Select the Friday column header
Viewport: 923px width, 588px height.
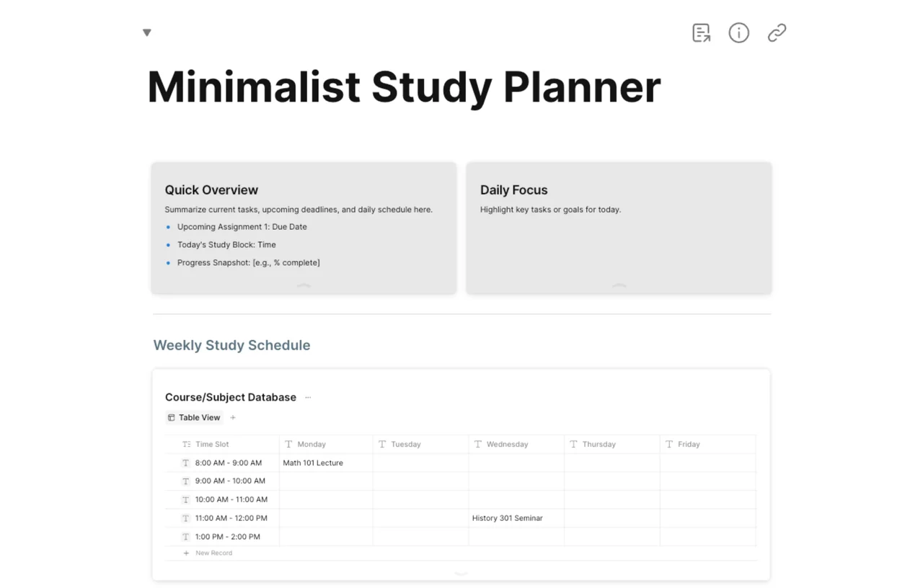coord(707,444)
